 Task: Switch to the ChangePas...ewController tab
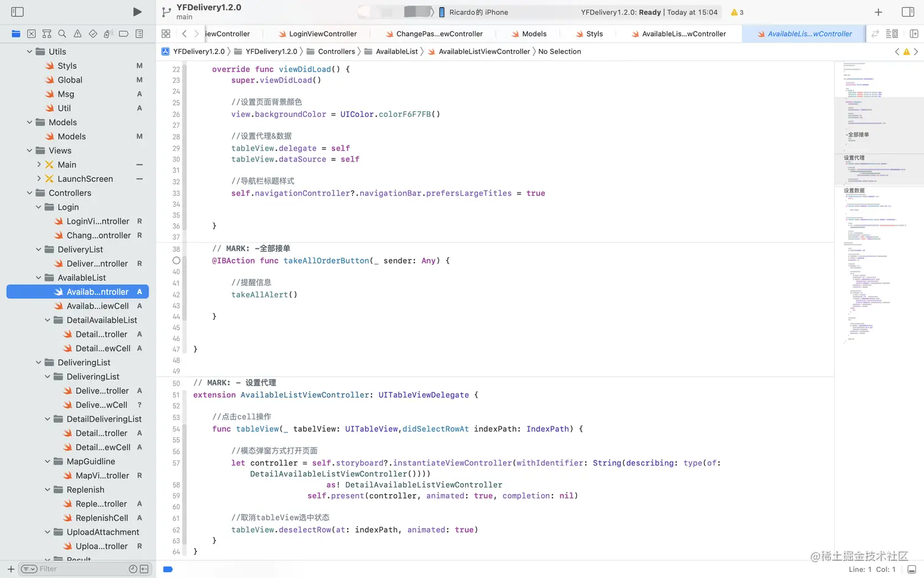tap(434, 34)
